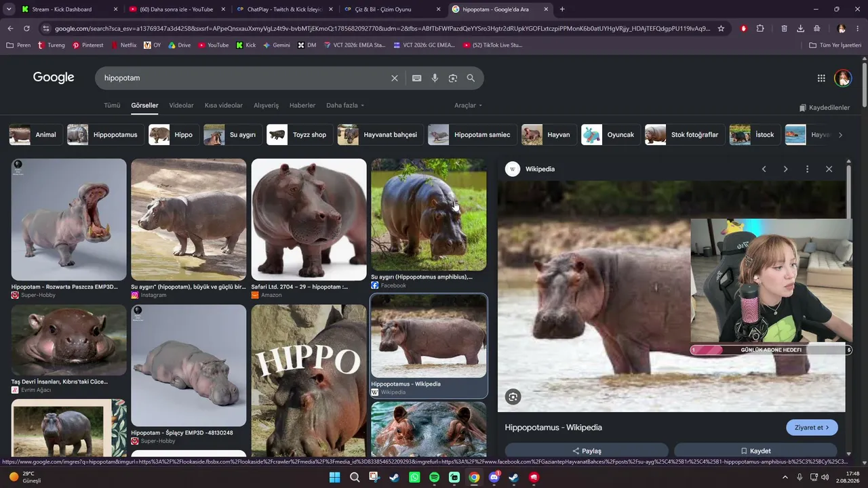Open a new browser tab
The width and height of the screenshot is (868, 488).
(562, 9)
